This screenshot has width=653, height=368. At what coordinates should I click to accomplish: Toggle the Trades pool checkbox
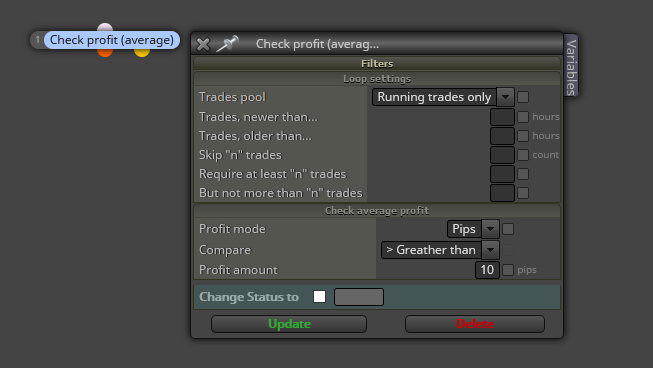tap(523, 97)
